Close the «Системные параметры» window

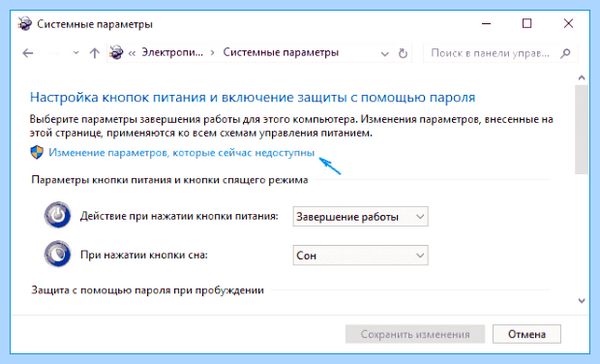(x=568, y=24)
